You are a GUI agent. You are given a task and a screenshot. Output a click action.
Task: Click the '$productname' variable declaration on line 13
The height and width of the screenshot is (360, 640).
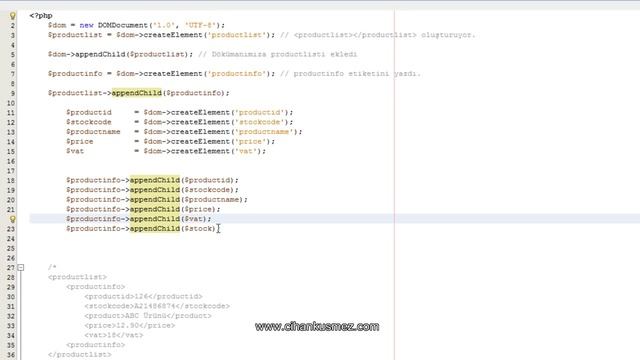[93, 132]
